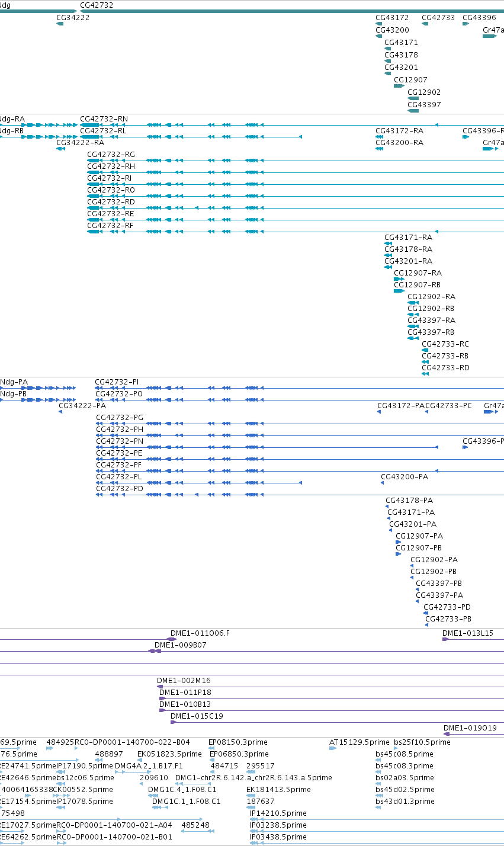This screenshot has width=504, height=846.
Task: Select transcript CG43171-RA
Action: pos(408,238)
